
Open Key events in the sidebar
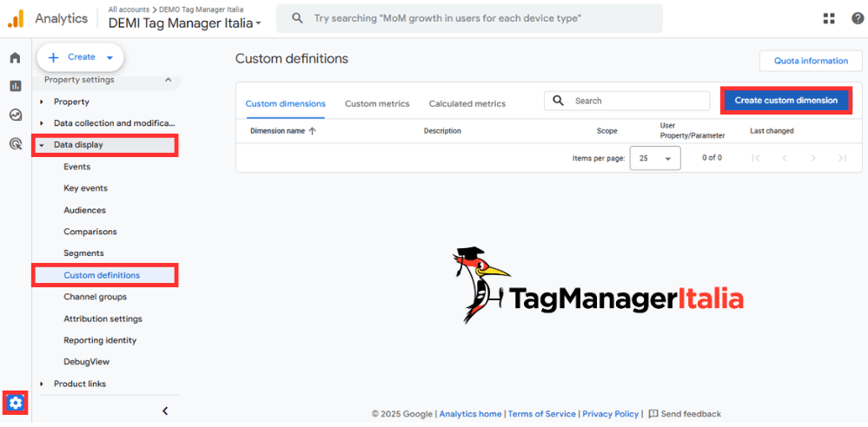[x=86, y=188]
